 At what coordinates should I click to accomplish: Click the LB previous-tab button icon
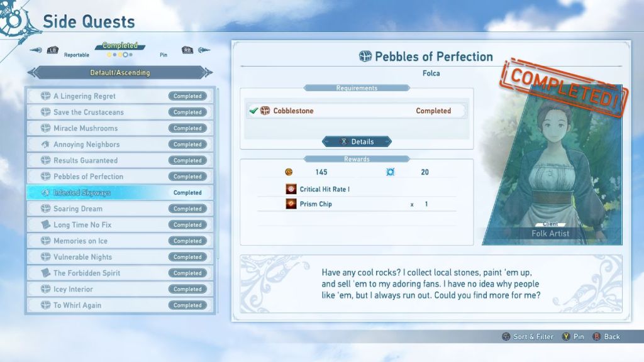(x=53, y=50)
